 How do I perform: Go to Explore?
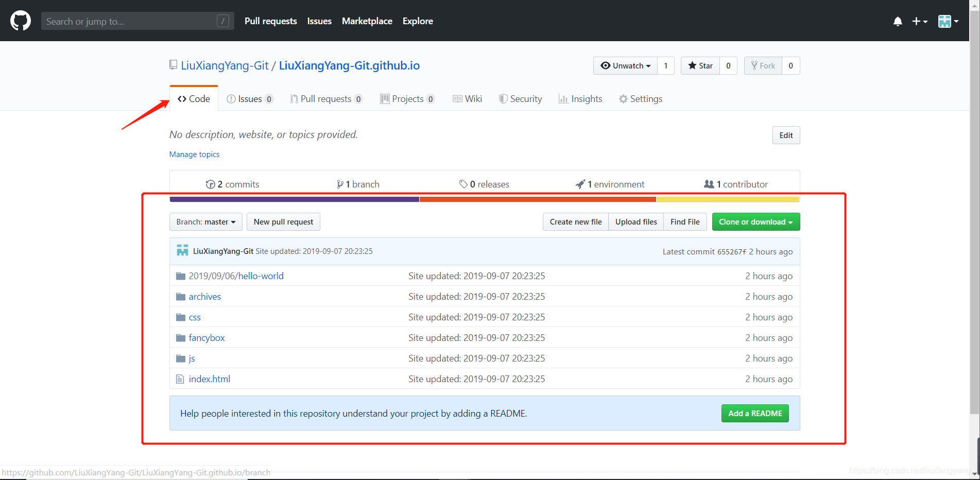(418, 21)
